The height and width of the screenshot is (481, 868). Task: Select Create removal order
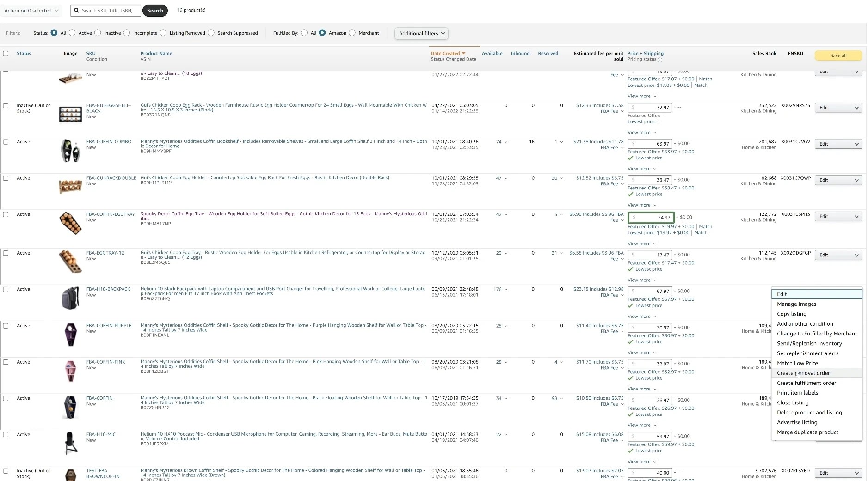coord(817,373)
